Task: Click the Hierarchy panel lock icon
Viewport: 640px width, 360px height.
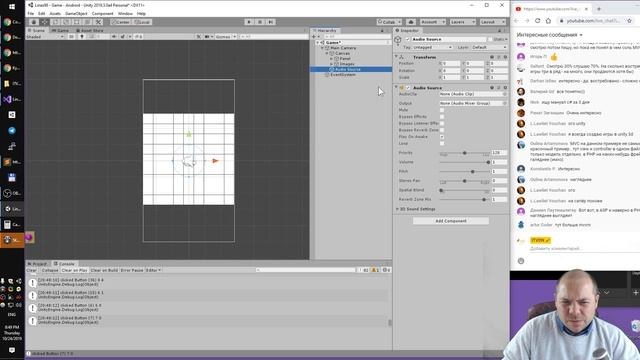Action: 382,31
